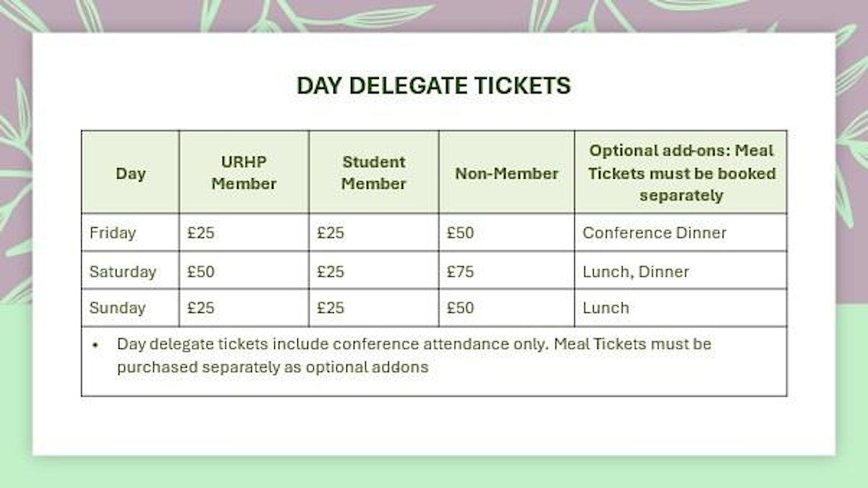Click the URHP Member column header

click(244, 173)
